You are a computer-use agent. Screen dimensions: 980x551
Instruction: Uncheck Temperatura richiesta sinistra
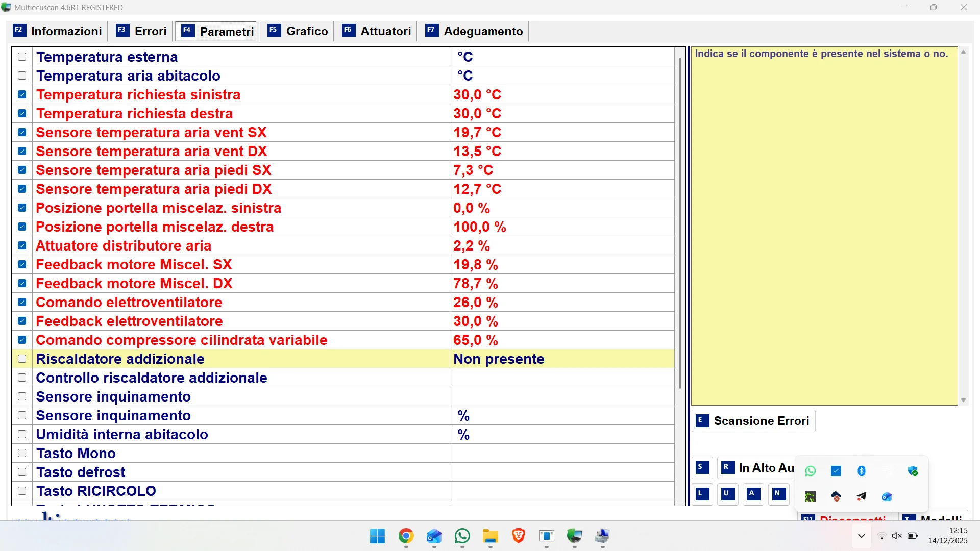click(22, 94)
